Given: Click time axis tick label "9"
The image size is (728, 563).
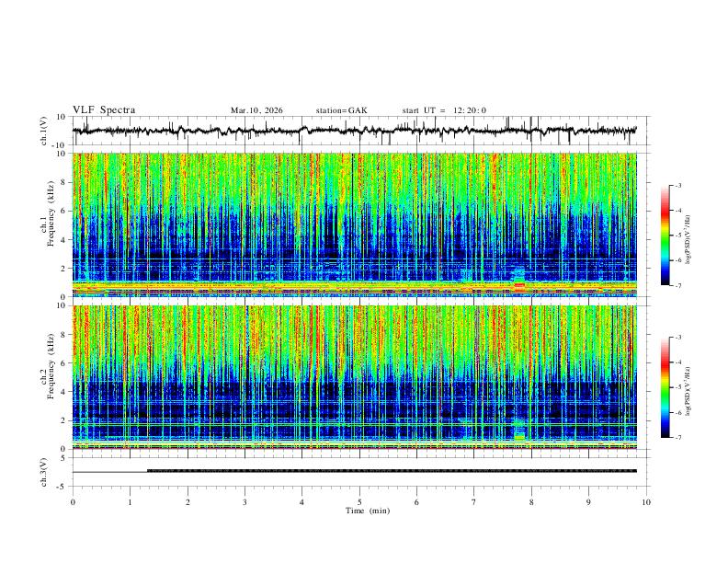Looking at the screenshot, I should [x=588, y=502].
